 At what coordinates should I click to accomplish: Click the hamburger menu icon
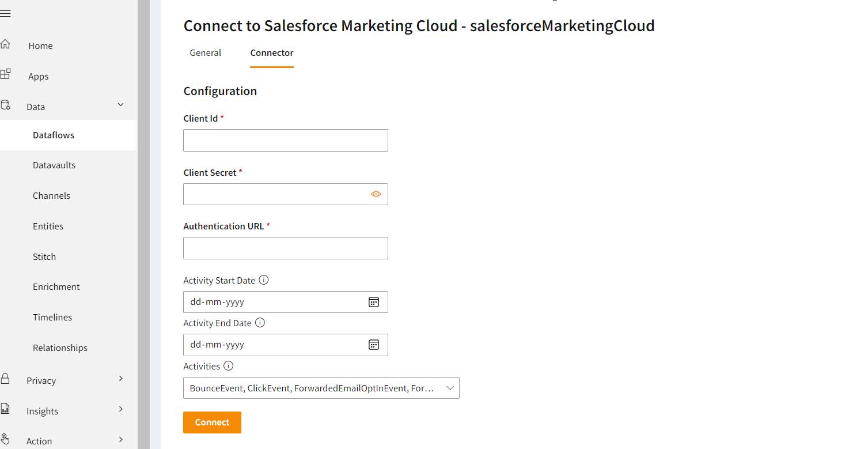(x=5, y=13)
